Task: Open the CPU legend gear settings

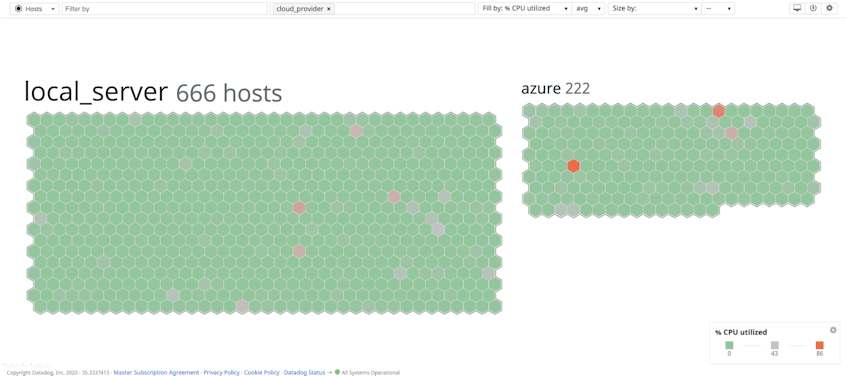Action: tap(833, 330)
